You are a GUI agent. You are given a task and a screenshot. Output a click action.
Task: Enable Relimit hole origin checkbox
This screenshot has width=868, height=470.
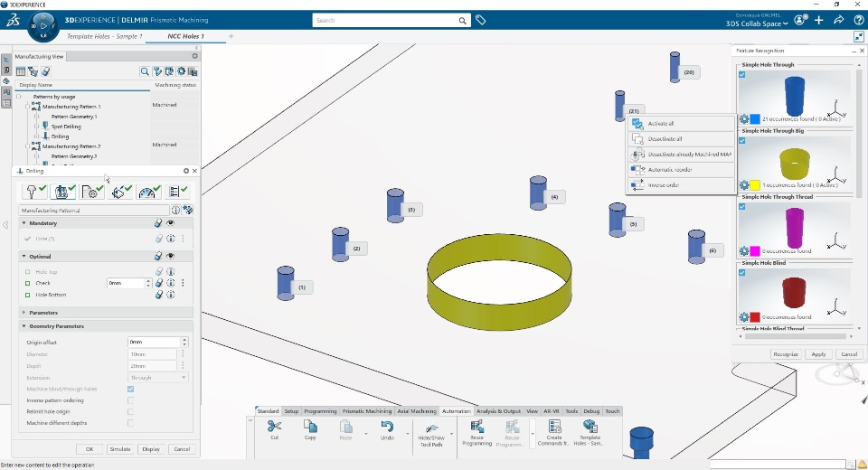tap(130, 411)
